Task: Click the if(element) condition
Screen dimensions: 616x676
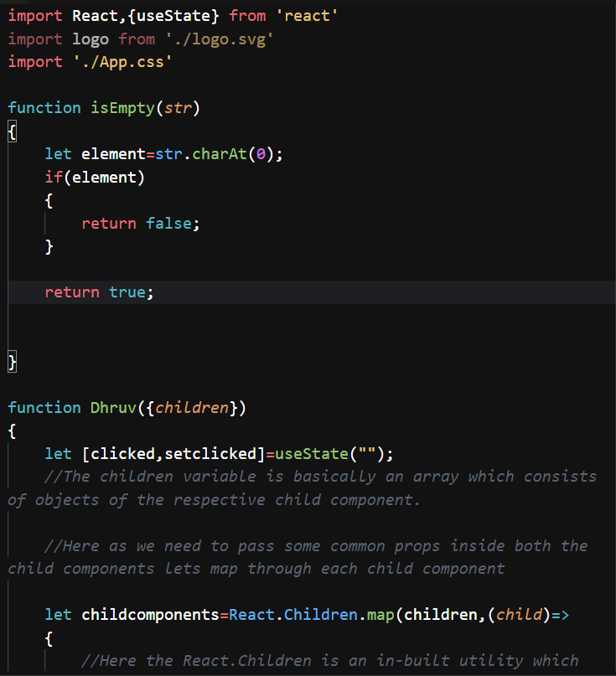Action: point(95,178)
